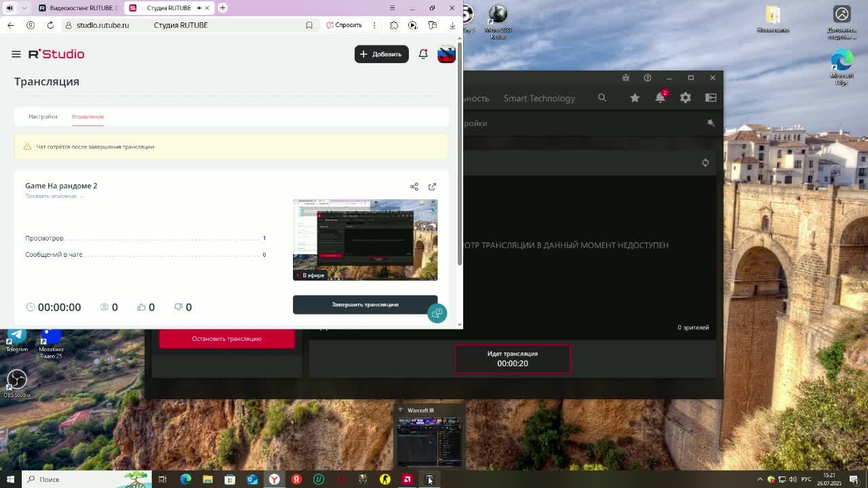
Task: Refresh the stream preview in the dark app
Action: coord(705,163)
